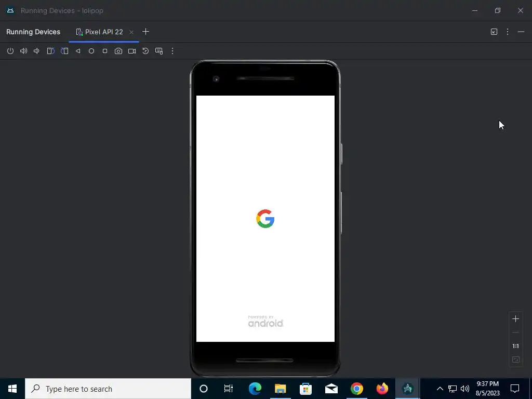Launch Microsoft Edge from taskbar

[255, 389]
